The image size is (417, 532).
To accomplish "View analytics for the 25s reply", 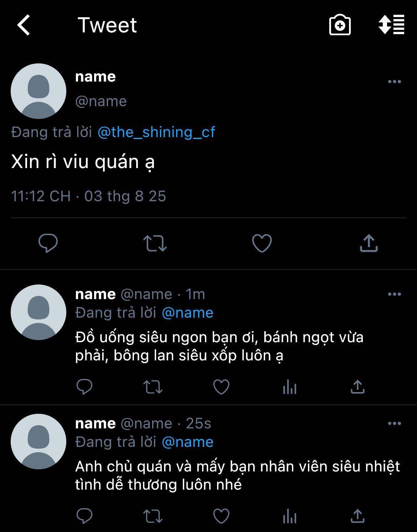I will point(290,516).
